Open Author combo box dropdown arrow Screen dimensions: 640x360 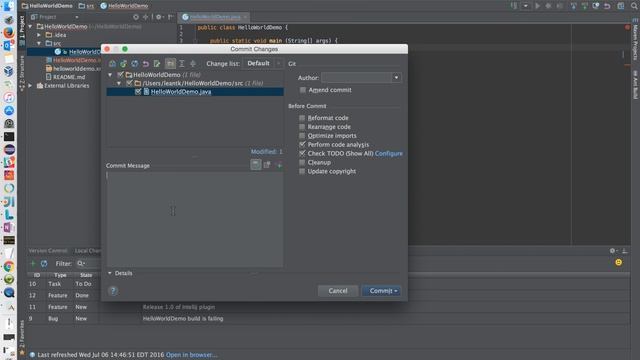click(396, 78)
